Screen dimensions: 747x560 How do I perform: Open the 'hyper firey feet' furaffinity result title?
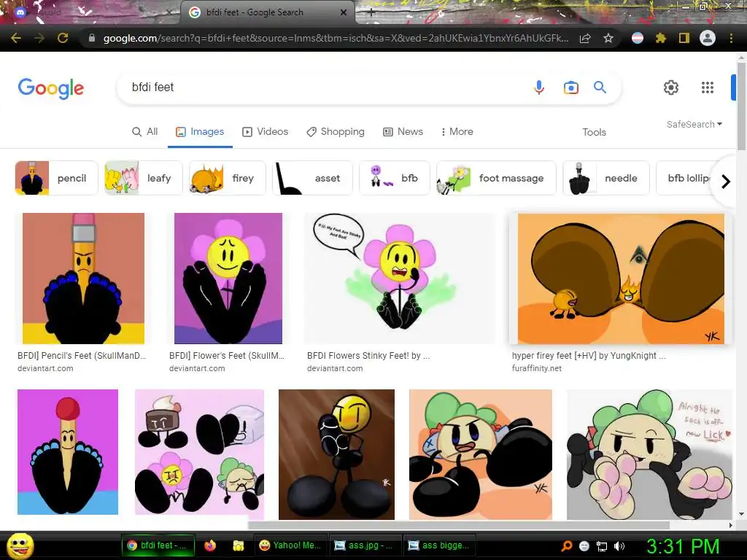click(x=589, y=356)
